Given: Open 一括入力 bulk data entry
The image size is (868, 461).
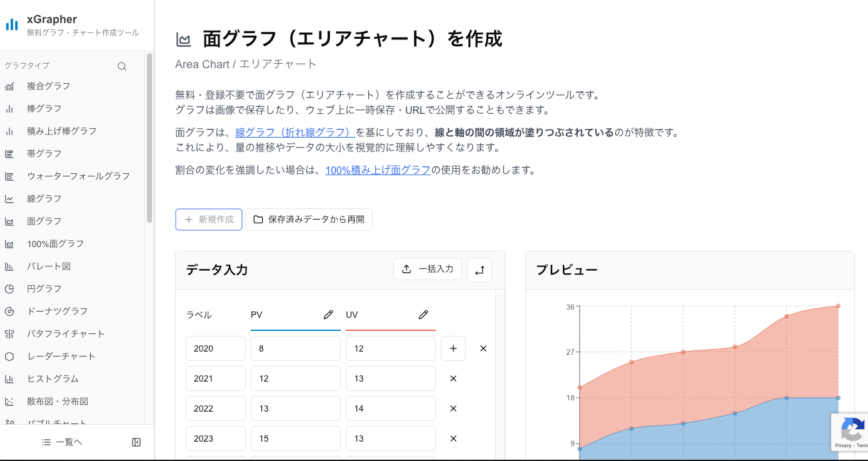Looking at the screenshot, I should pos(427,269).
